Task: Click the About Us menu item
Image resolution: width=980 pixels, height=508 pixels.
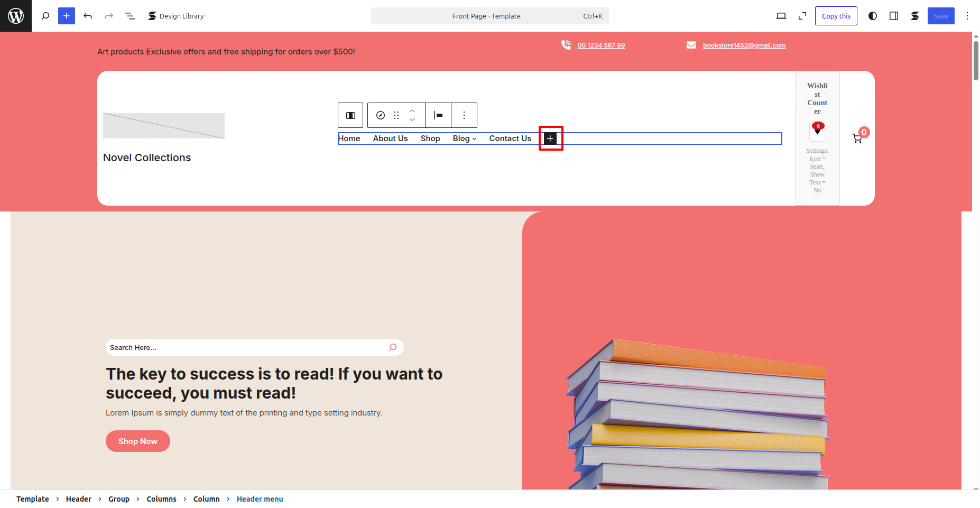Action: click(390, 138)
